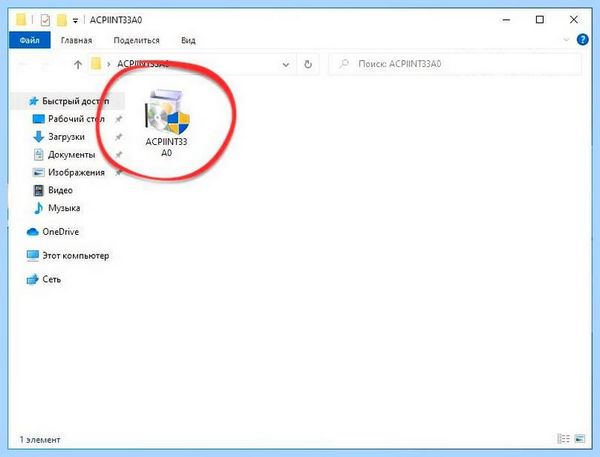Switch to the Главная ribbon tab

click(x=77, y=40)
